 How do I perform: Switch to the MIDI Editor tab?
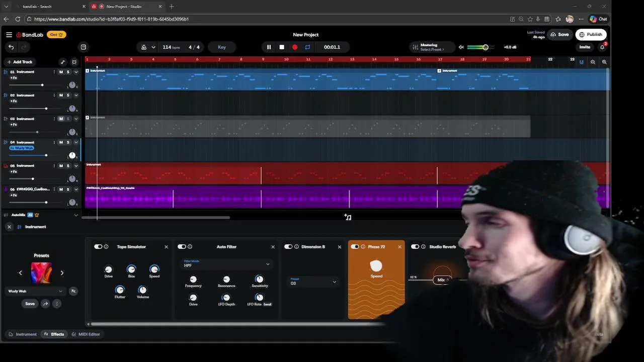(86, 334)
